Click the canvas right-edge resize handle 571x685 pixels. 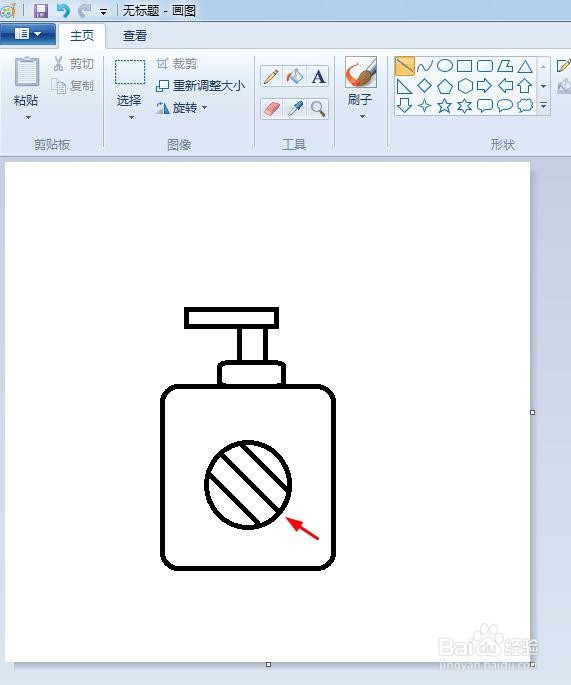tap(533, 412)
